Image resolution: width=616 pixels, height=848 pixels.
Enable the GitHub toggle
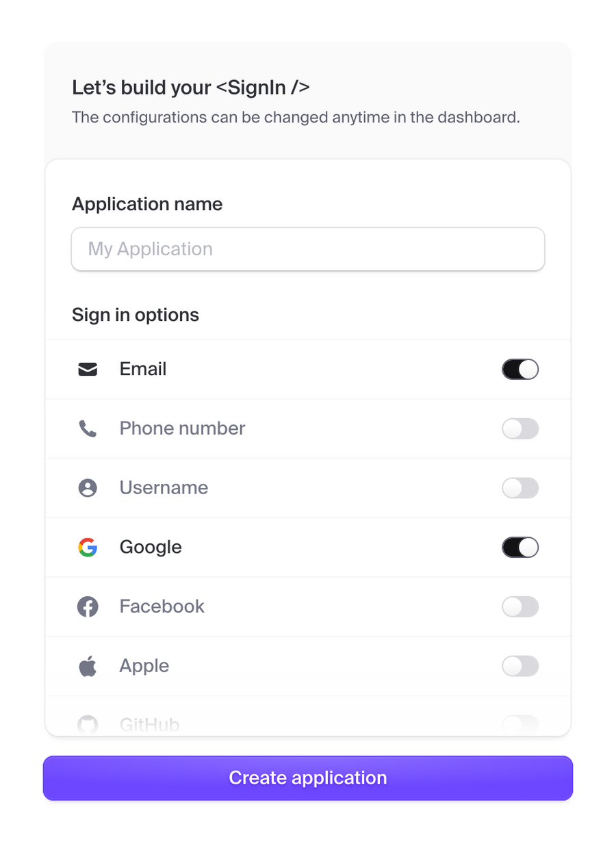click(x=520, y=722)
